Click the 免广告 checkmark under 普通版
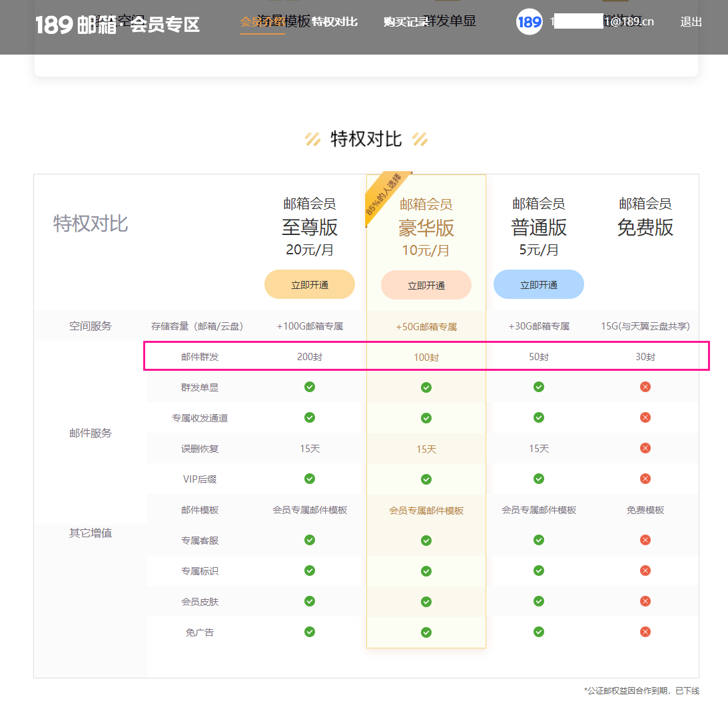 [539, 632]
